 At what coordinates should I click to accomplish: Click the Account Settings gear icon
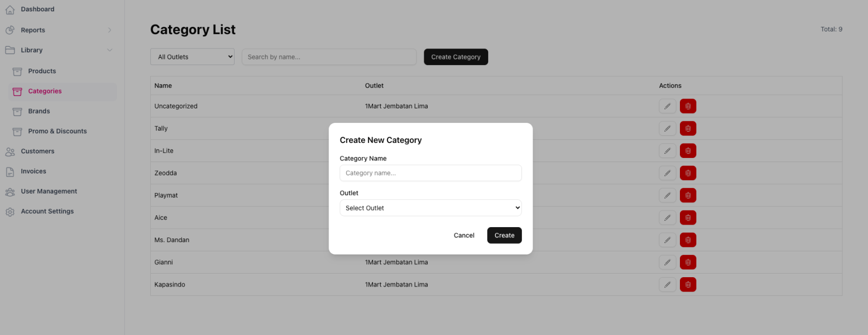10,212
